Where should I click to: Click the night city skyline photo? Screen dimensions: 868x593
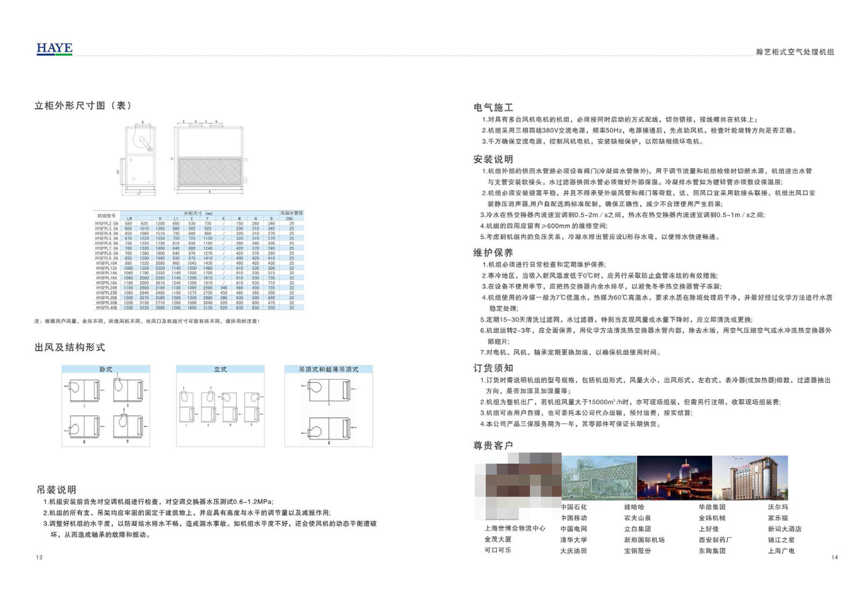click(x=674, y=478)
